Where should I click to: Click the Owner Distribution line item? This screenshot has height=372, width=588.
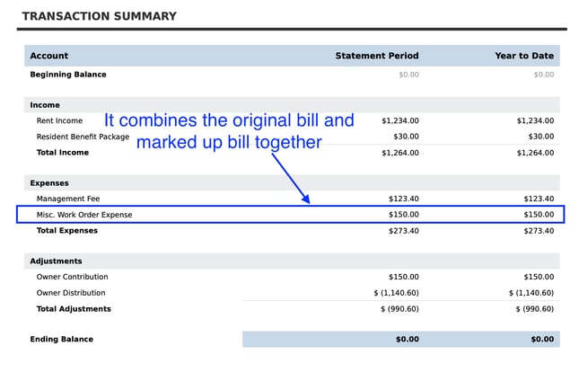[71, 293]
